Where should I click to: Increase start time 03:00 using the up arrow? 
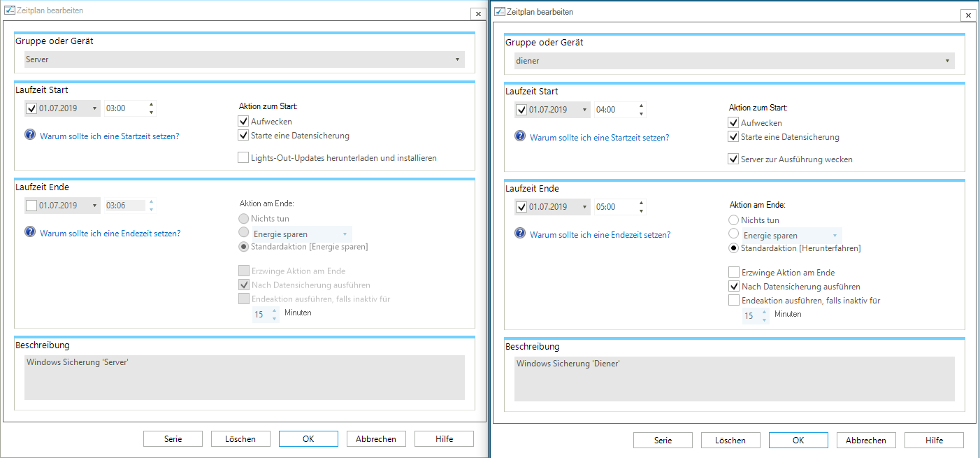point(151,104)
